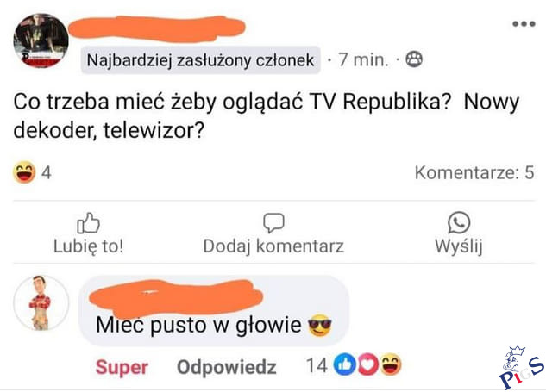The height and width of the screenshot is (392, 546).
Task: Click Odpowiedz to reply to the comment
Action: (227, 367)
